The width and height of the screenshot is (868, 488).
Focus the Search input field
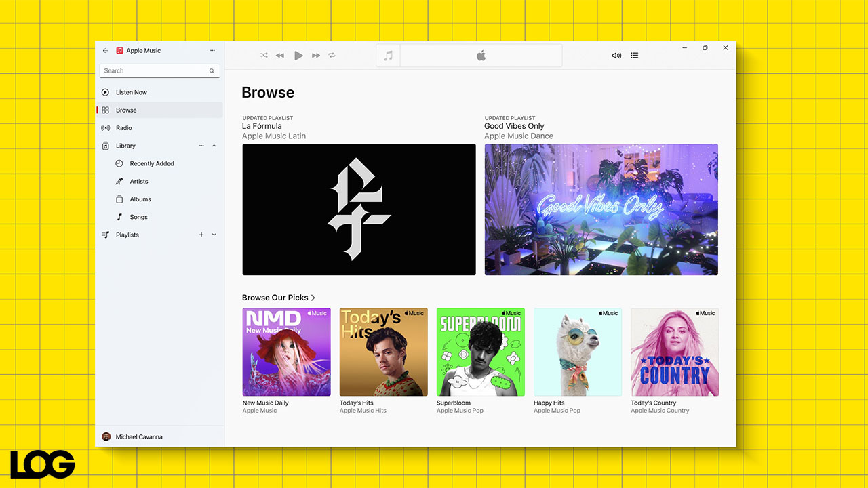159,70
